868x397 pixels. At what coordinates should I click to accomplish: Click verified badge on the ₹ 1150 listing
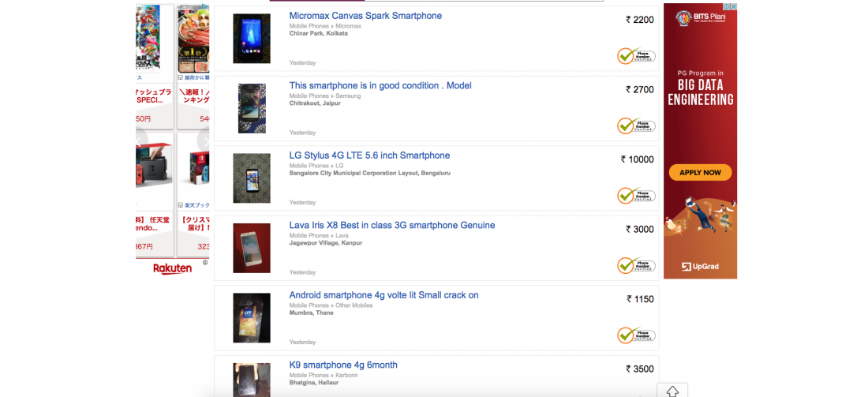pyautogui.click(x=636, y=335)
